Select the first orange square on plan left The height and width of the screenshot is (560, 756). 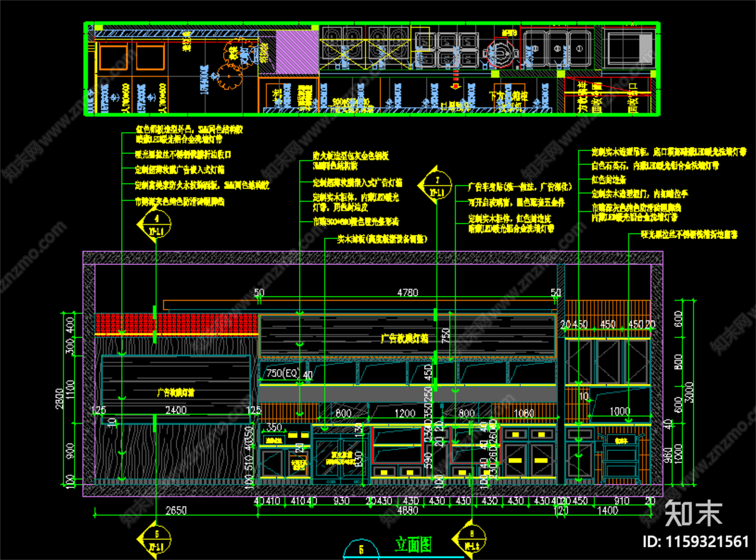(x=113, y=57)
